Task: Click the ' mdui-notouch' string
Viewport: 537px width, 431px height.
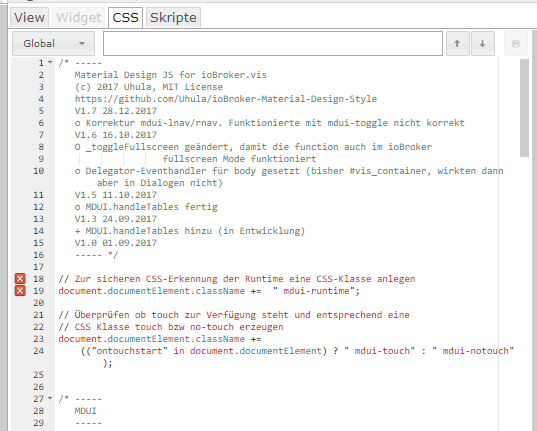Action: 473,351
